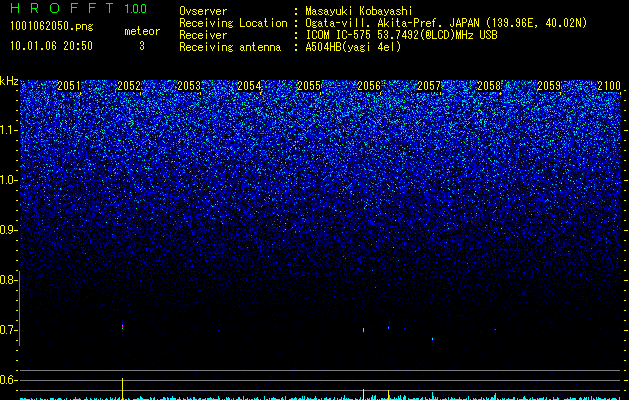This screenshot has width=629, height=400.
Task: Click the observer name Masayuki Kobayashi
Action: click(359, 11)
